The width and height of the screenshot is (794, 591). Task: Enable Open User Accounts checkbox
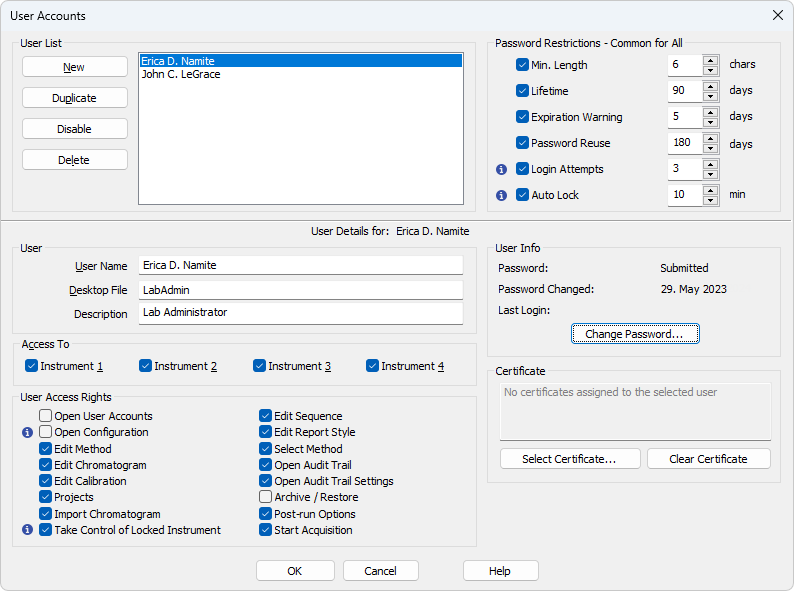click(46, 416)
